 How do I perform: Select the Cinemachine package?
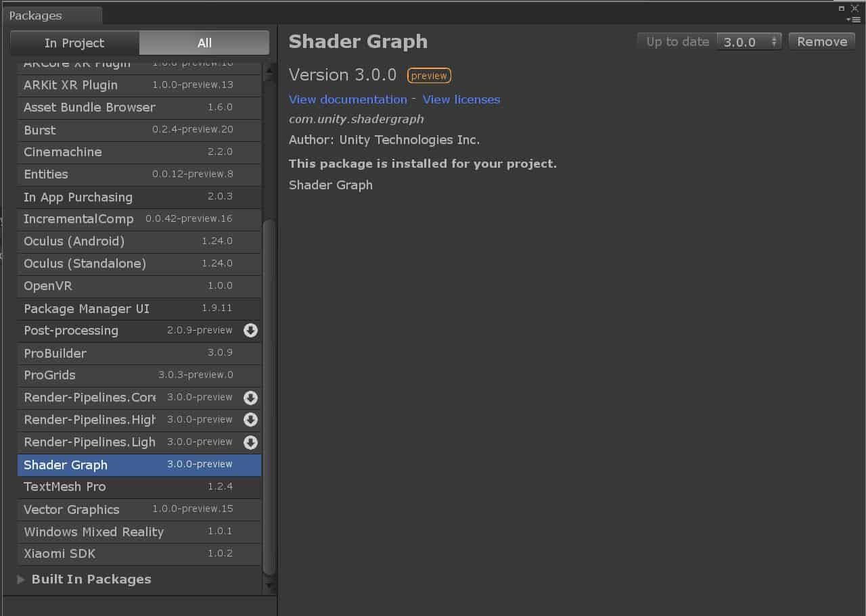click(x=62, y=152)
